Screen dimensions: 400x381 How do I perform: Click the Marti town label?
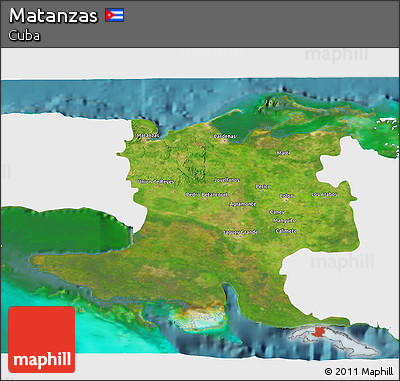283,153
